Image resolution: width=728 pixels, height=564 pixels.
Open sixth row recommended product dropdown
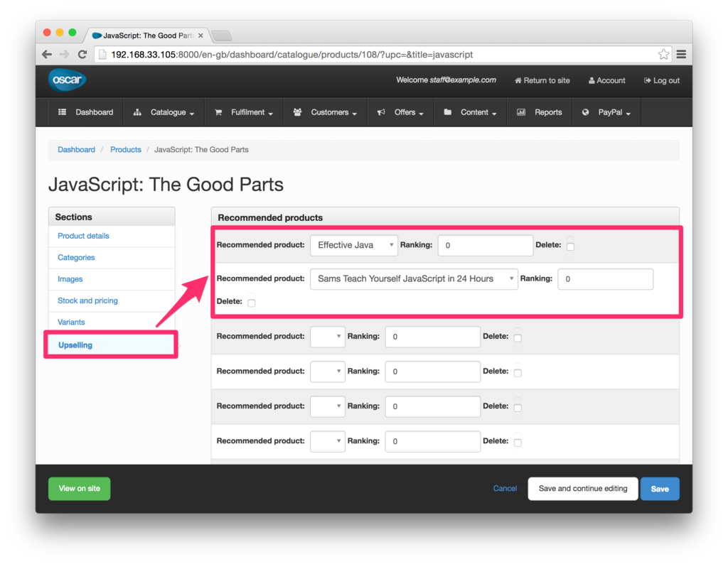pos(327,440)
